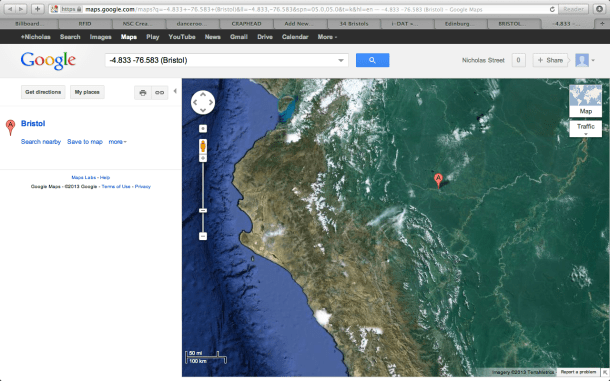Open My places

point(87,92)
